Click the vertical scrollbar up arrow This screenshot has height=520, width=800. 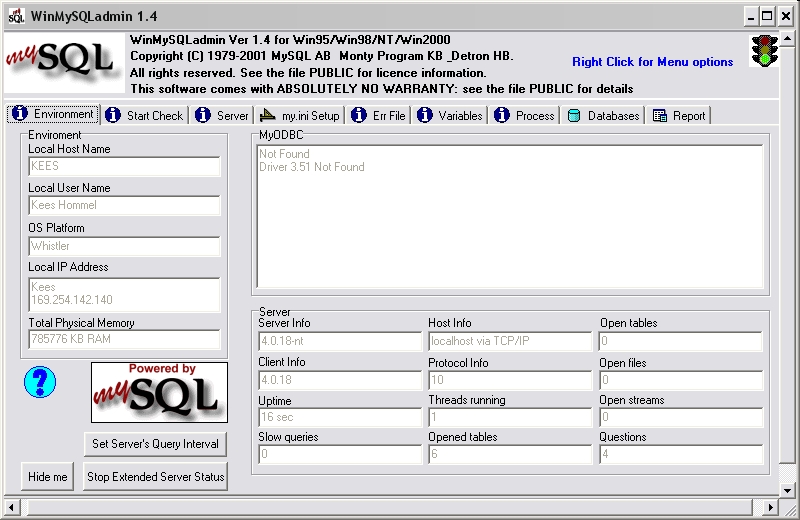tap(787, 39)
